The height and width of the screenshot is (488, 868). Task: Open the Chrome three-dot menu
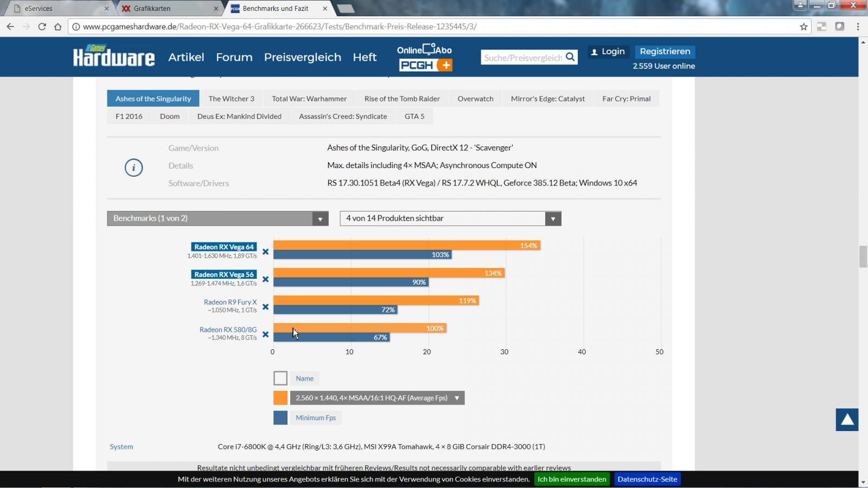[858, 27]
